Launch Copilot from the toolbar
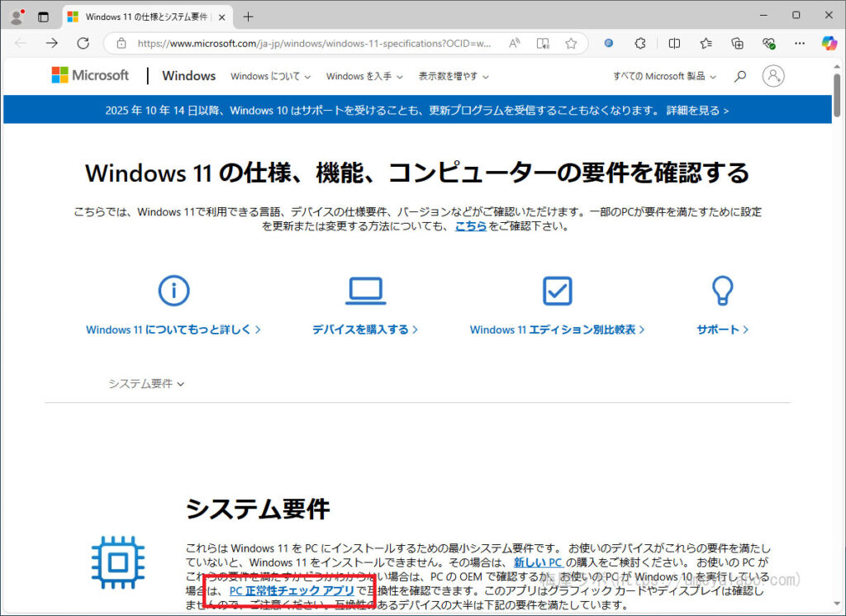The width and height of the screenshot is (846, 616). [829, 43]
